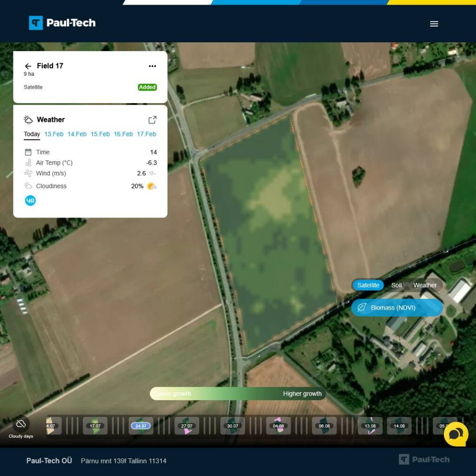Toggle the Cloudy days filter
The width and height of the screenshot is (476, 476).
pos(20,424)
